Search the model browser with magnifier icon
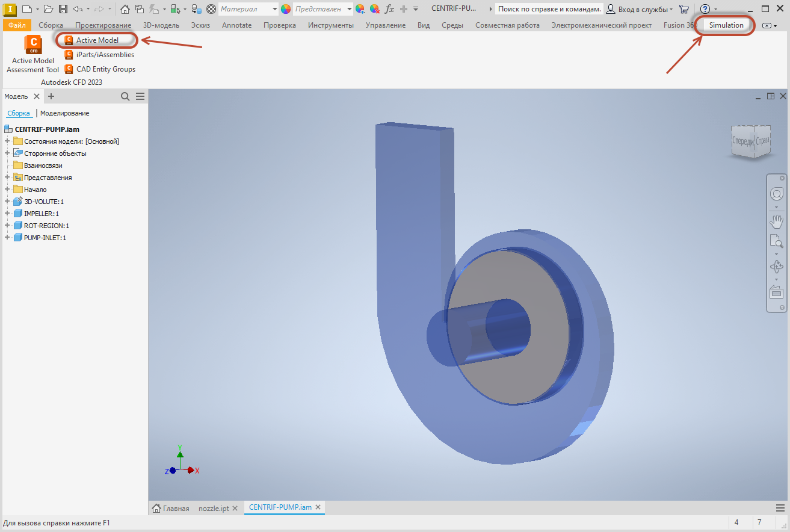The height and width of the screenshot is (532, 790). 125,96
